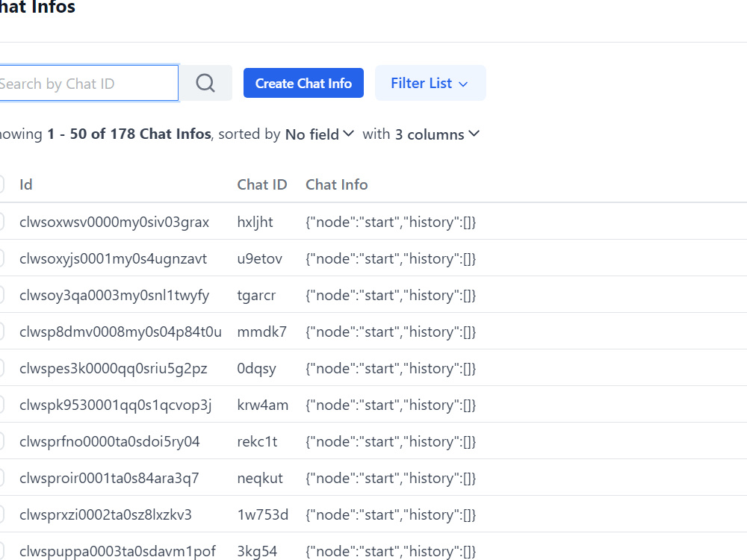Click the Chat ID column header
The width and height of the screenshot is (747, 560).
pyautogui.click(x=262, y=184)
